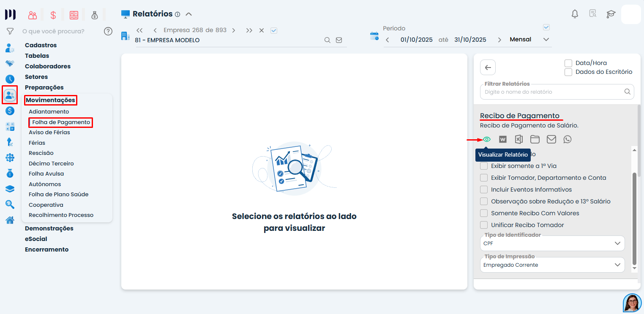Email the Recibo de Pagamento report

(551, 139)
